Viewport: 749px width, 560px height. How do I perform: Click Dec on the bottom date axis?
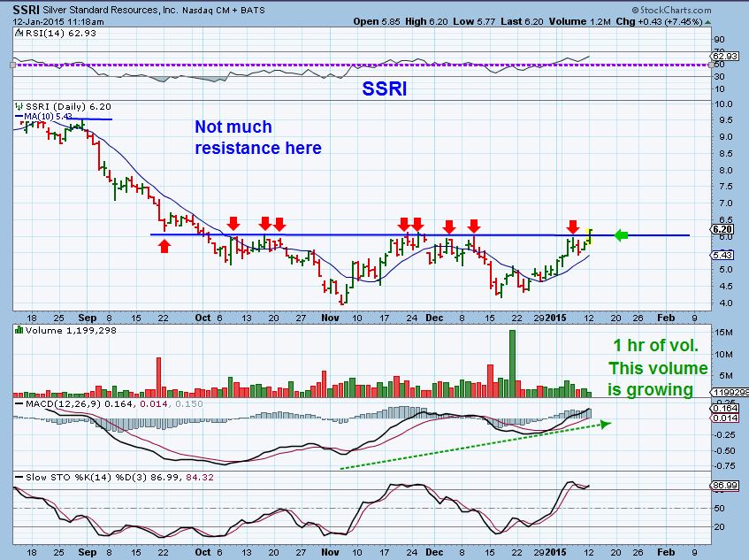click(434, 552)
